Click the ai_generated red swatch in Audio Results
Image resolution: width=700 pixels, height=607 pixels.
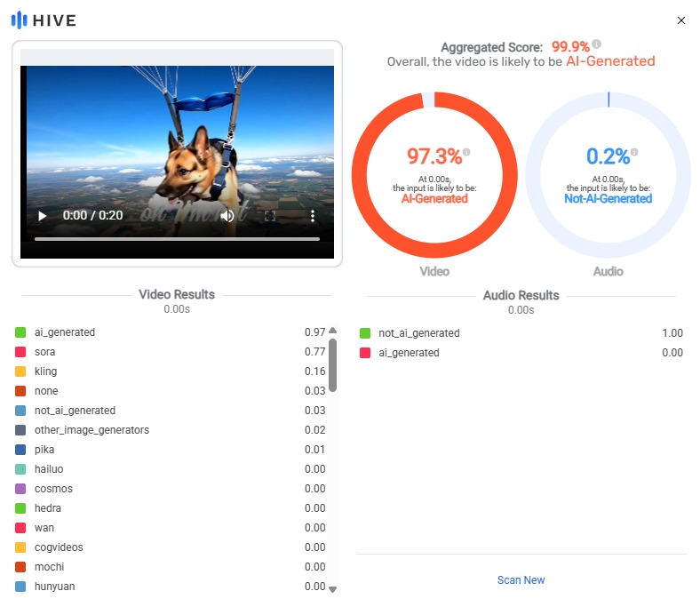pyautogui.click(x=365, y=353)
